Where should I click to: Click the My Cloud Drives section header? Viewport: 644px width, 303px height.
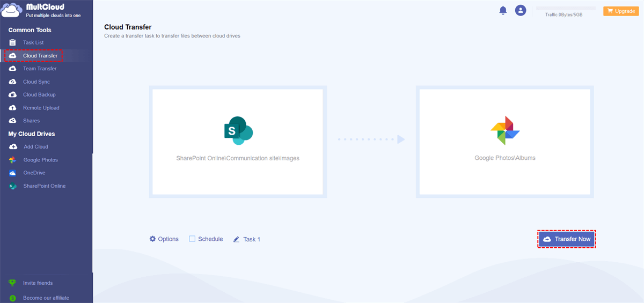(x=32, y=134)
